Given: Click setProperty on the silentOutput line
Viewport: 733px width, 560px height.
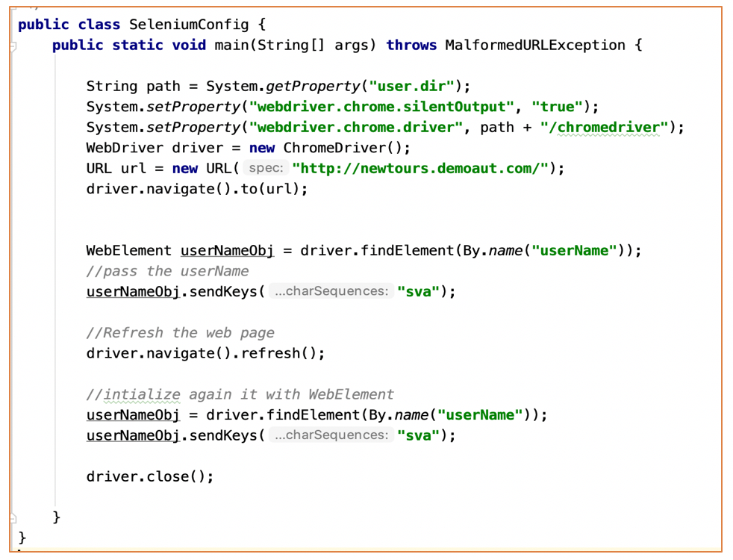Looking at the screenshot, I should 193,107.
